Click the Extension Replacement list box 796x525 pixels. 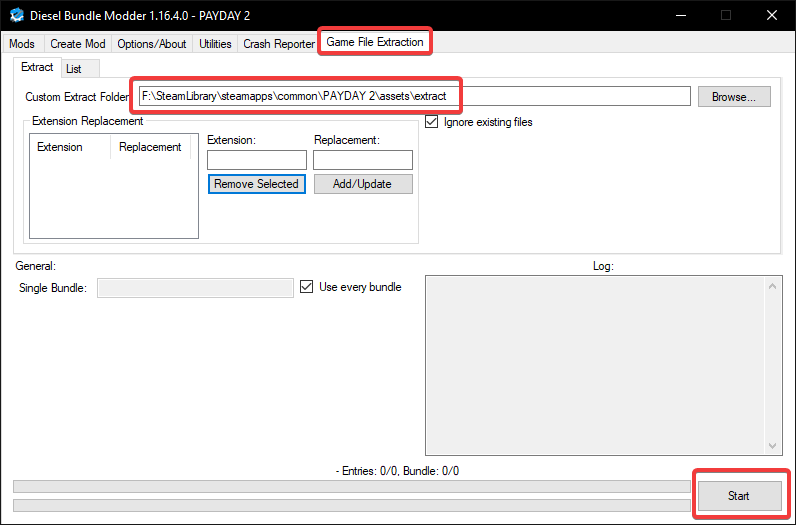(114, 186)
